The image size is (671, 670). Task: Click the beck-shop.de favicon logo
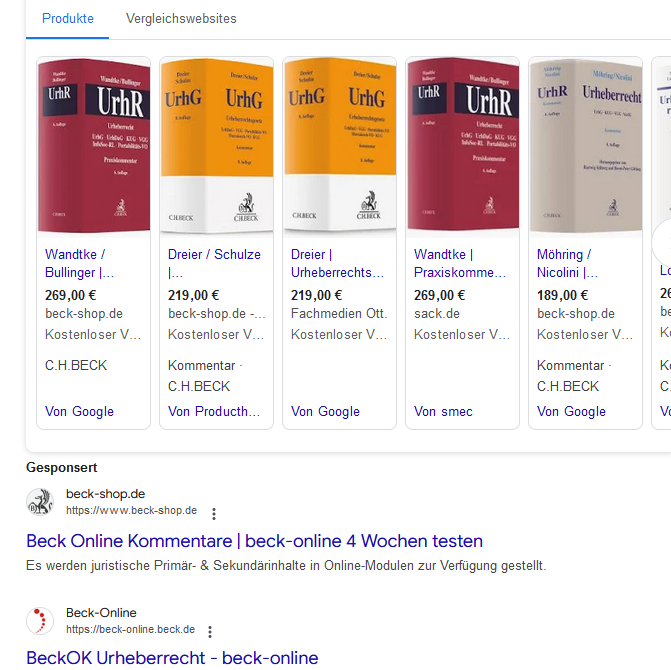pos(40,502)
